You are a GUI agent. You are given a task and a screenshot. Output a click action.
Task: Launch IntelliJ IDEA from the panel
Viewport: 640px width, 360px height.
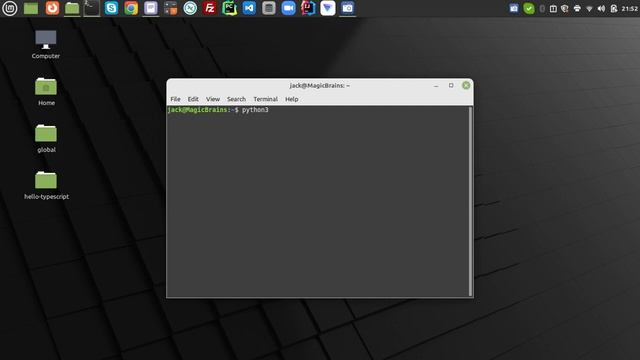pos(308,8)
